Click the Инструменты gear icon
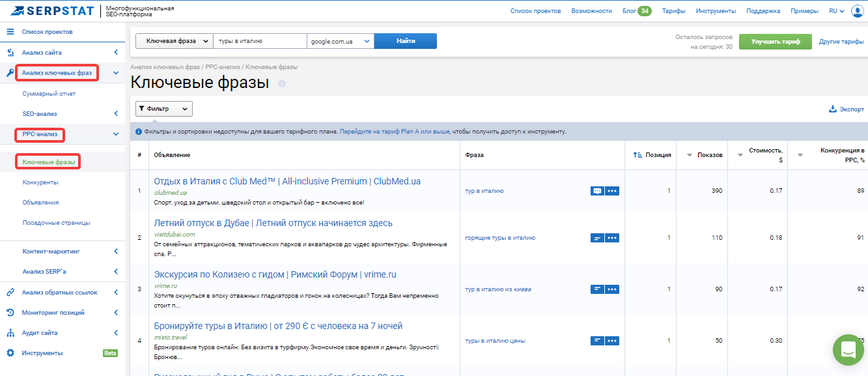Screen dimensions: 868x376 click(10, 353)
